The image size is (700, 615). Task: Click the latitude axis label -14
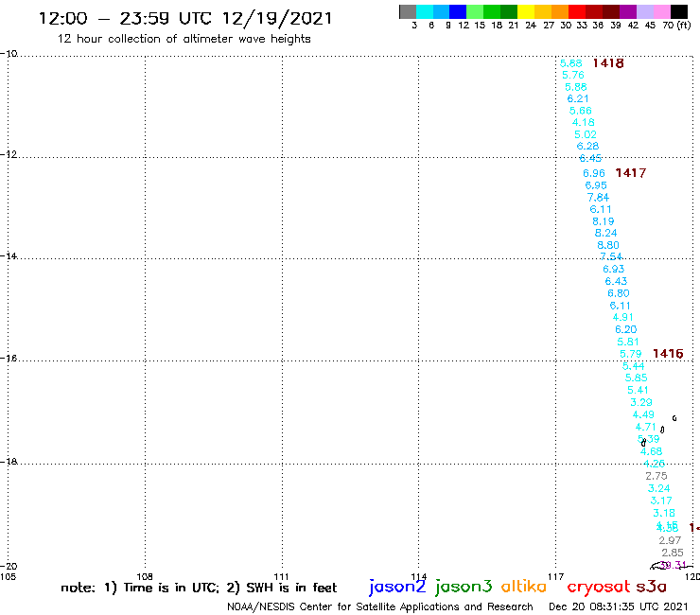(x=9, y=256)
